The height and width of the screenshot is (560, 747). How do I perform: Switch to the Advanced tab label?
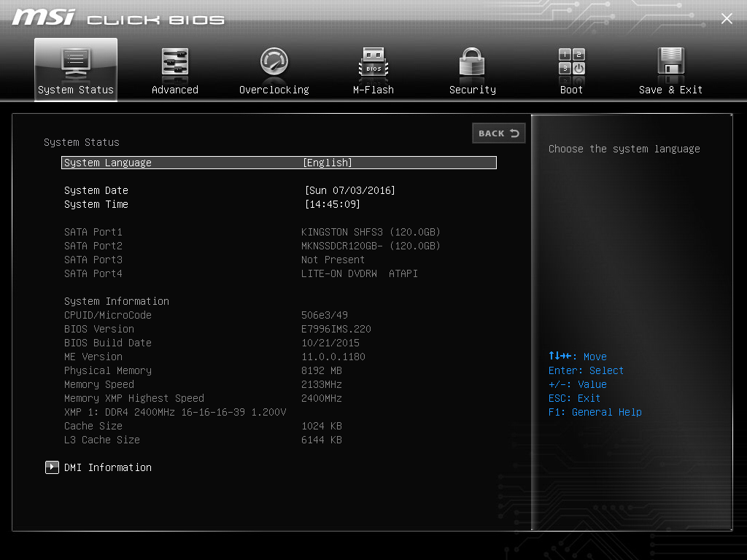[x=175, y=90]
